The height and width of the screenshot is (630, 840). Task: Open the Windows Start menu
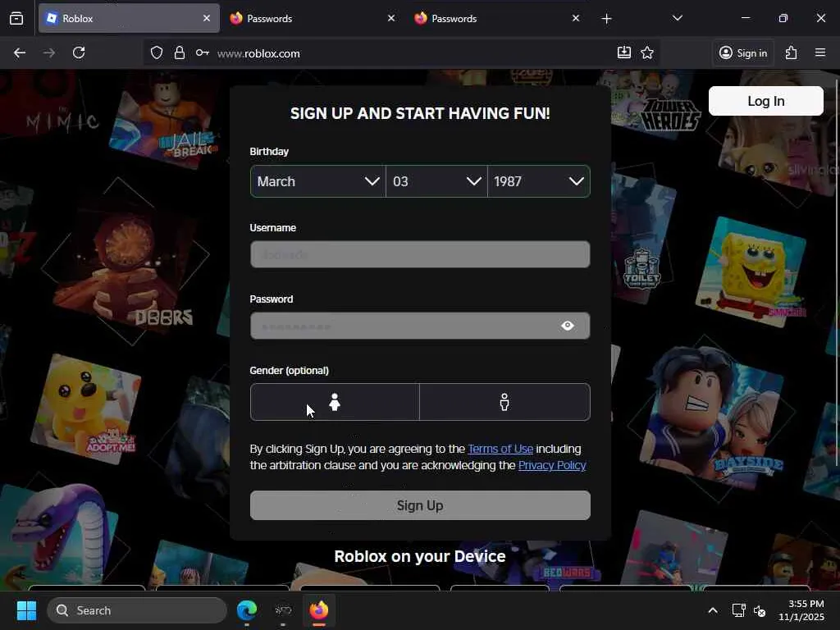(x=27, y=610)
